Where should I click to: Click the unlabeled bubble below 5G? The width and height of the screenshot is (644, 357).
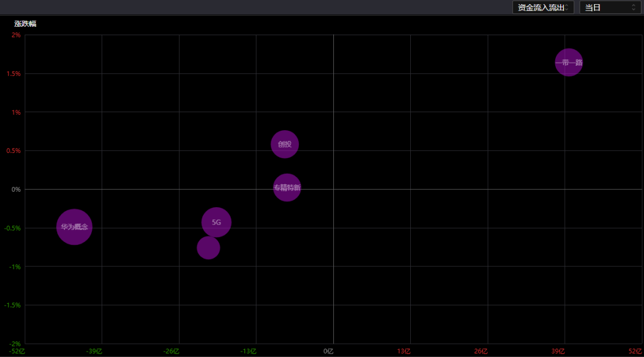208,248
